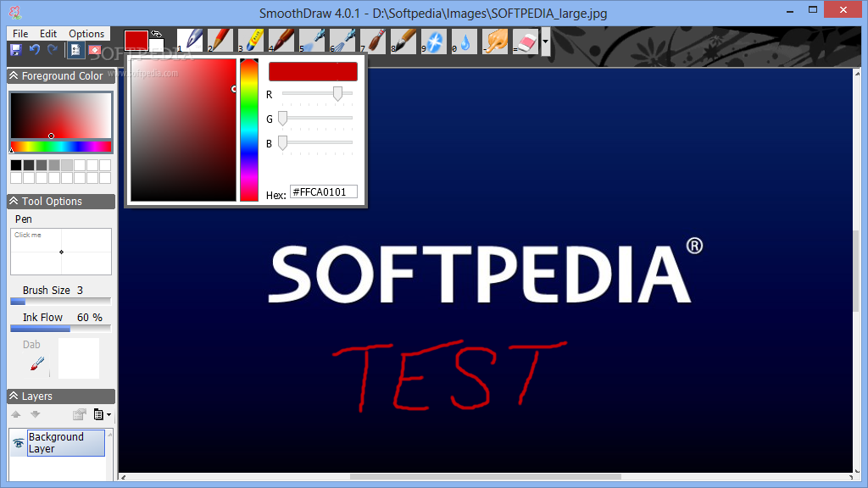Set Brush Size using its slider bar

pyautogui.click(x=61, y=302)
